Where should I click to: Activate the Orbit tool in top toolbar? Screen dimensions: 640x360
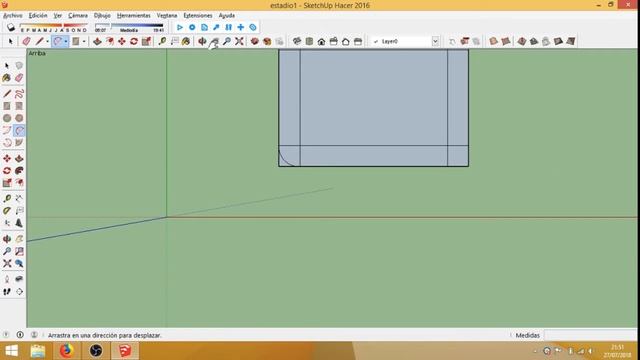[x=202, y=41]
